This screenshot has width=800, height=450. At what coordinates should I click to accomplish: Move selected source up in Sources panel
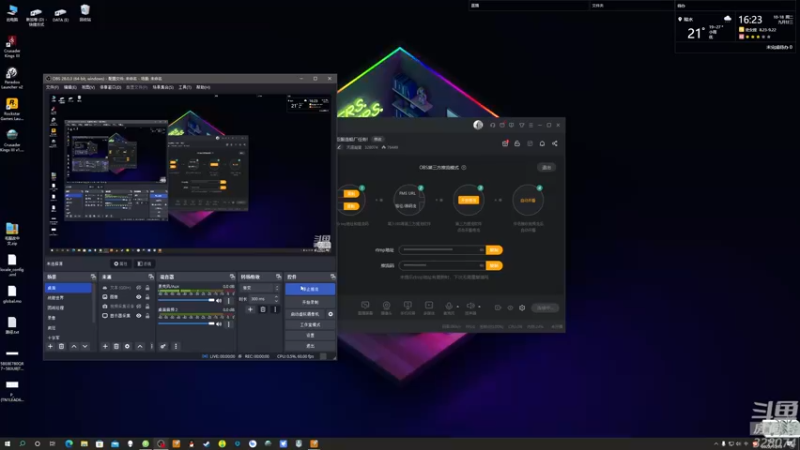tap(140, 346)
